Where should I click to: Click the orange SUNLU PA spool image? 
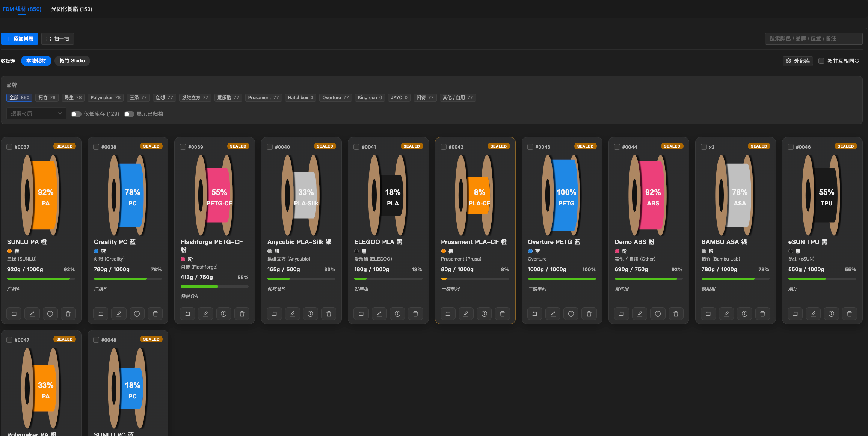(41, 195)
